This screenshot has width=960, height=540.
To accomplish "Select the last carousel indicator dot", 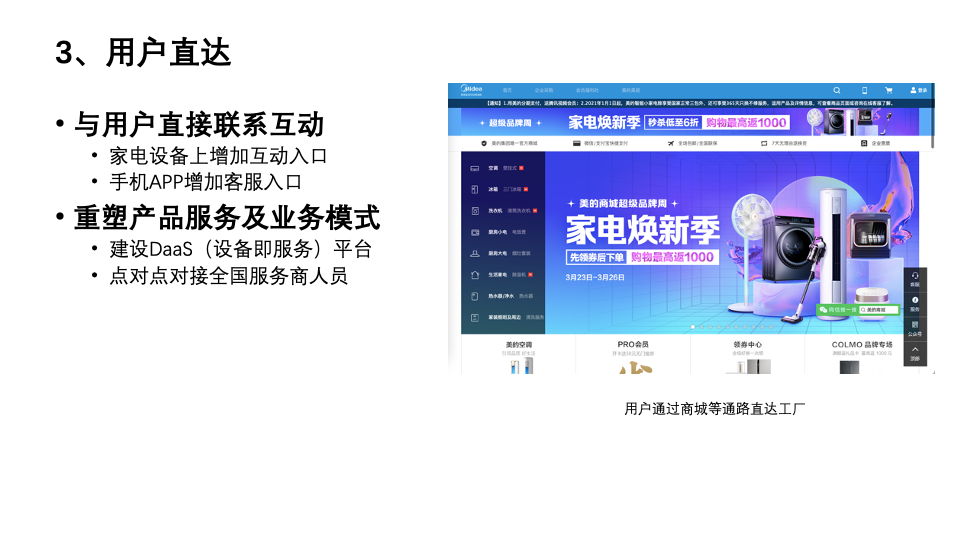I will click(771, 327).
